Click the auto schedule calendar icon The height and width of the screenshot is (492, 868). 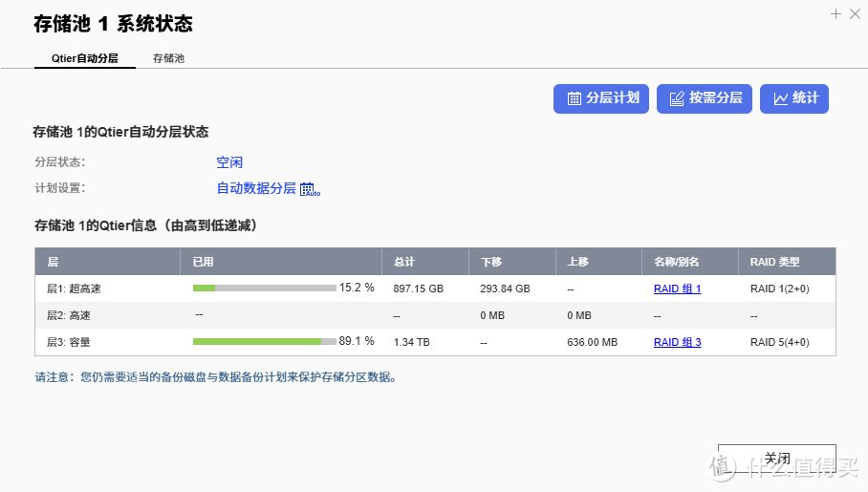309,189
